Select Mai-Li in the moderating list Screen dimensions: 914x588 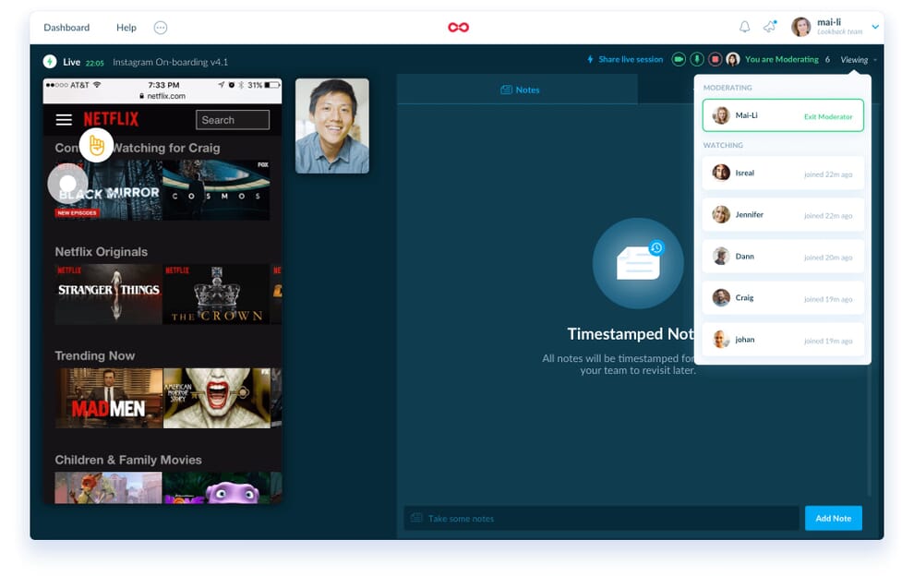click(x=783, y=115)
